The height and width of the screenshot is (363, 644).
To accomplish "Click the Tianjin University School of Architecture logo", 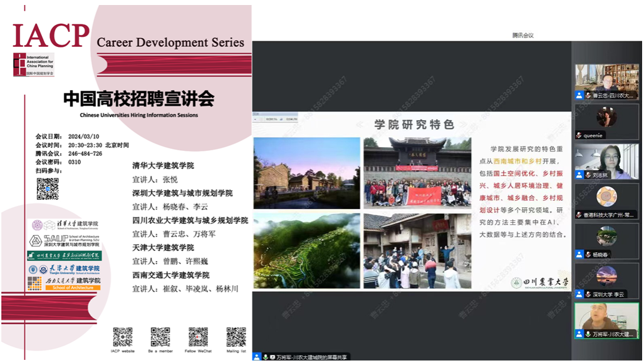I will (65, 269).
